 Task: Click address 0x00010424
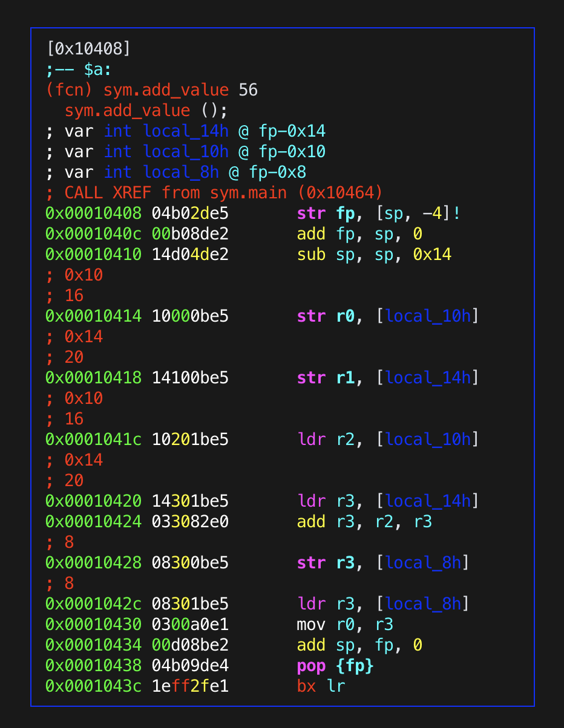click(94, 522)
